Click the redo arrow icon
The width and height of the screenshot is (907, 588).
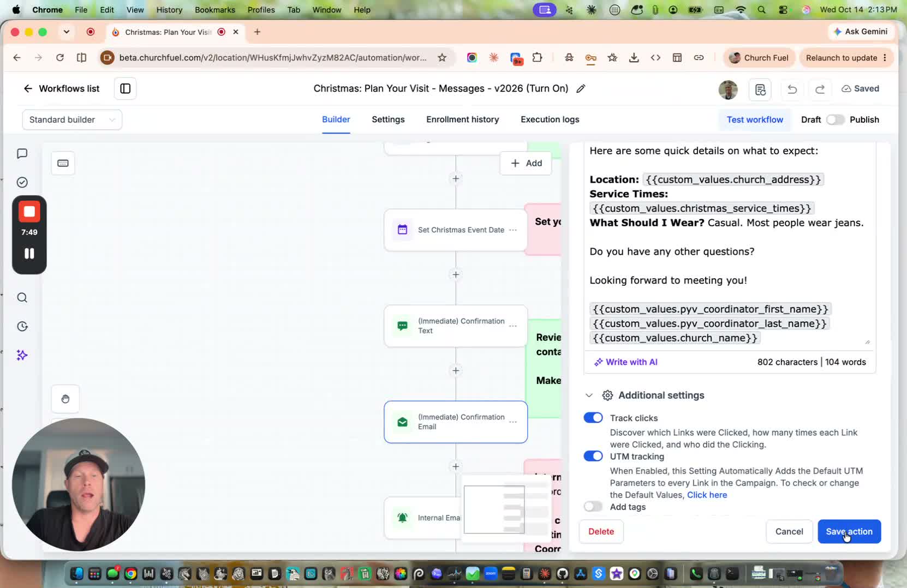coord(820,89)
